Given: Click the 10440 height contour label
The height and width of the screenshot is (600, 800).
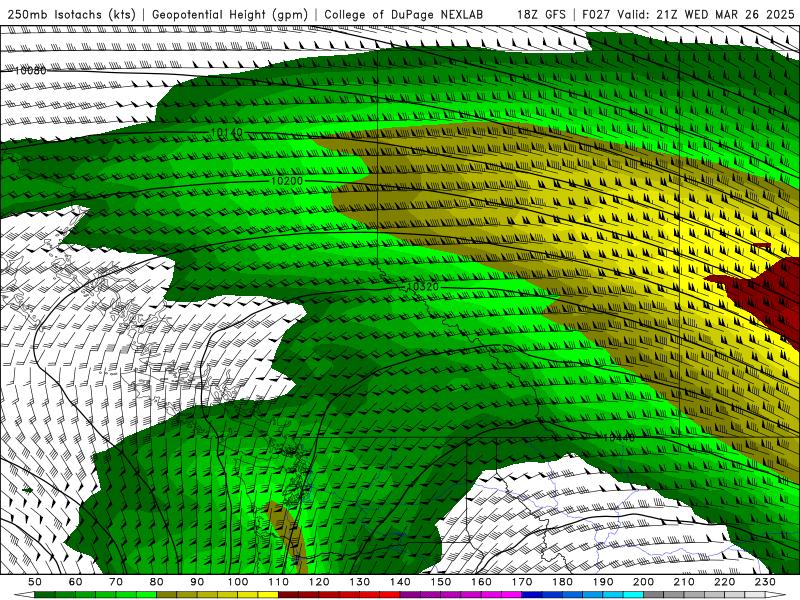Looking at the screenshot, I should coord(619,438).
